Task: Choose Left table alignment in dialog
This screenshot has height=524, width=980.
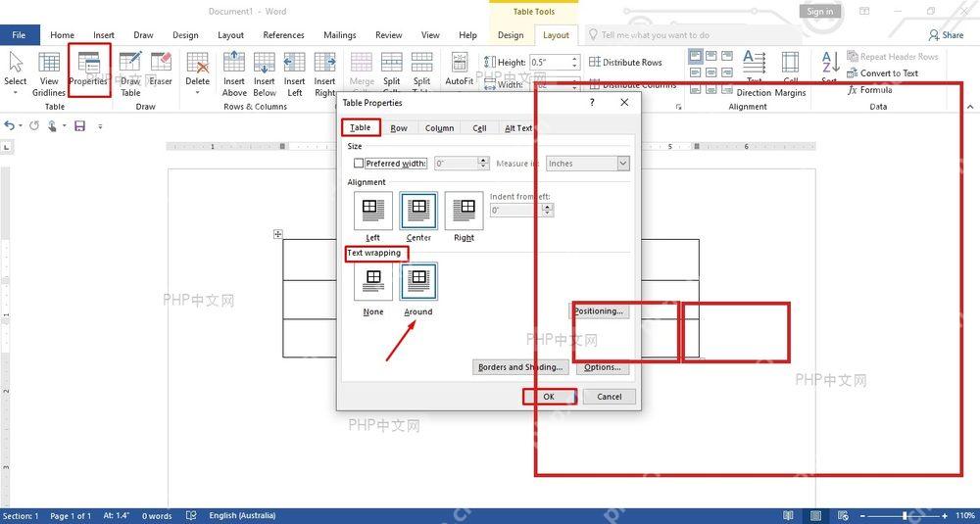Action: point(373,211)
